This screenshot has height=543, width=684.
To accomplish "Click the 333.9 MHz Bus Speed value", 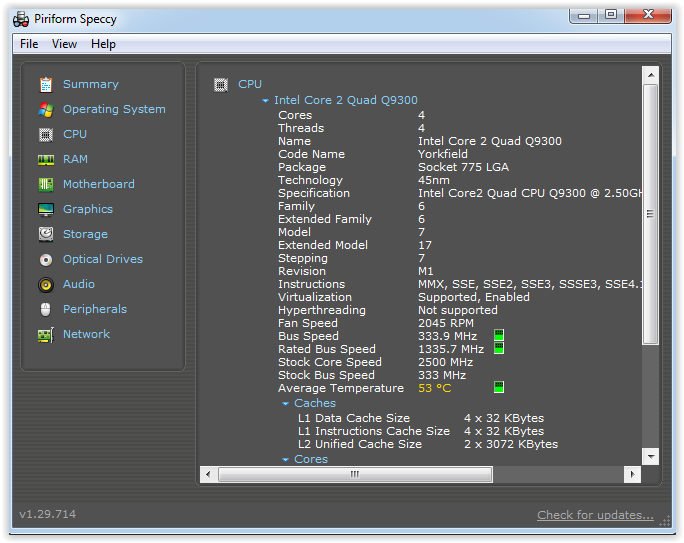I will click(x=447, y=336).
